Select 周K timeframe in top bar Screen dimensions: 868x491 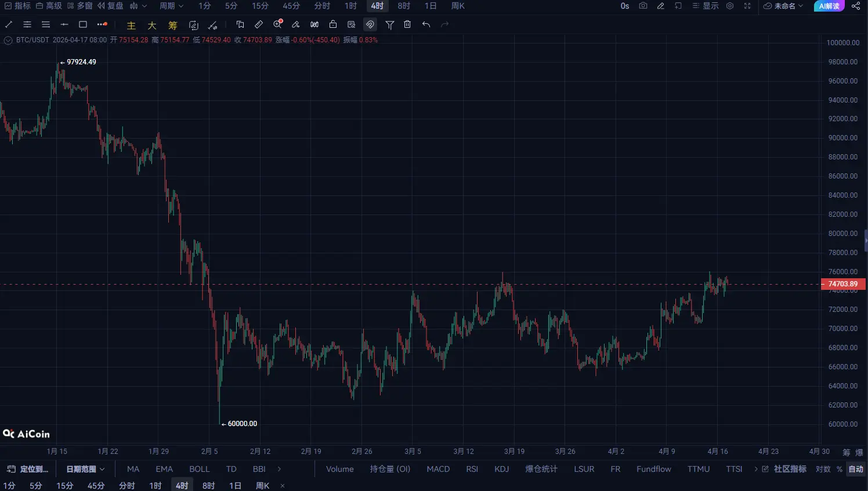point(458,6)
